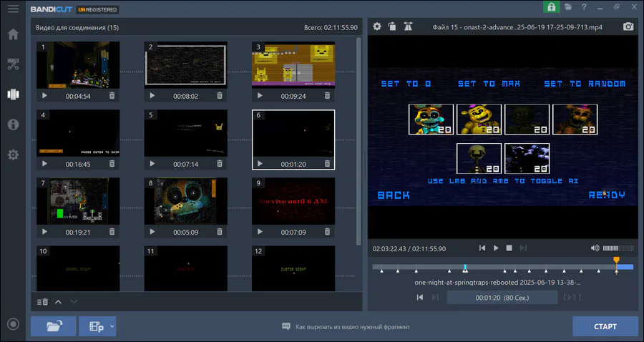
Task: Delete clip 4 using its trash icon
Action: pyautogui.click(x=112, y=164)
